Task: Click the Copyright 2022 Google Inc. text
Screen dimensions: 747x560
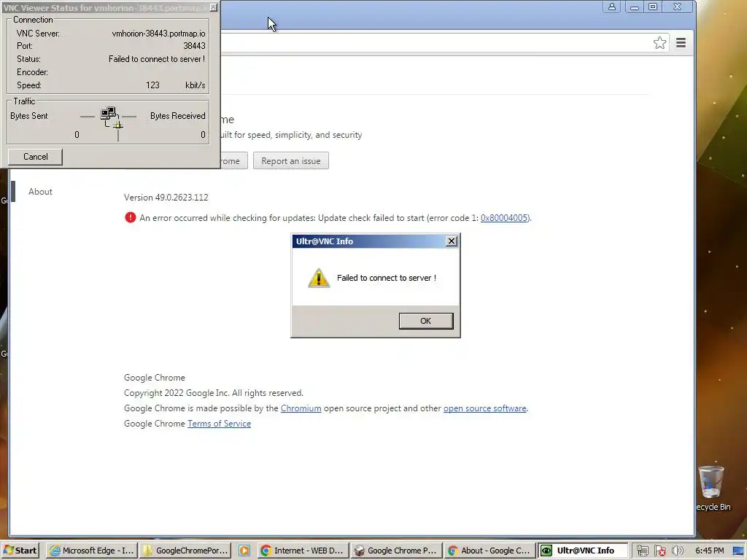Action: (x=214, y=393)
